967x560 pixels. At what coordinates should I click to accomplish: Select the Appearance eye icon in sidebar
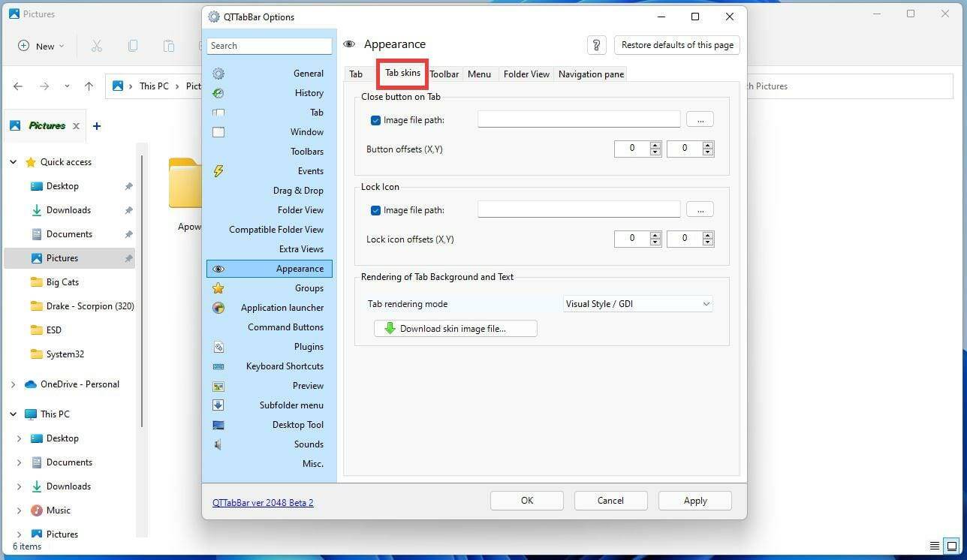click(x=218, y=269)
